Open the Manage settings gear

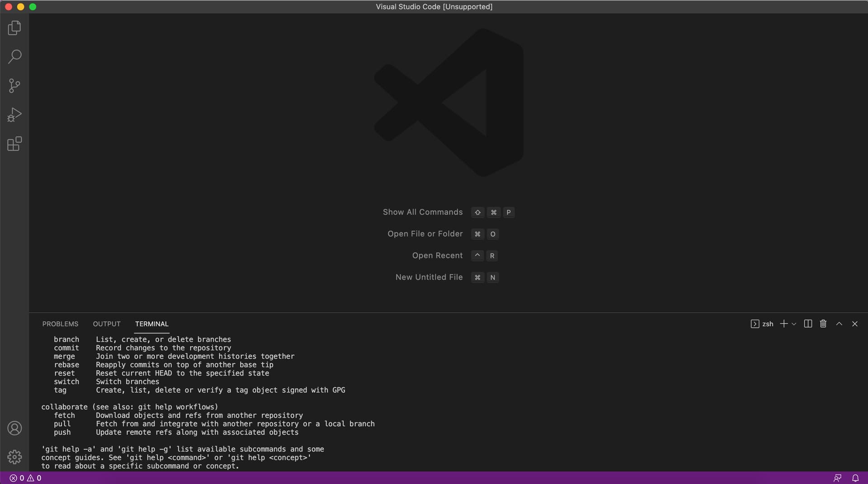14,457
